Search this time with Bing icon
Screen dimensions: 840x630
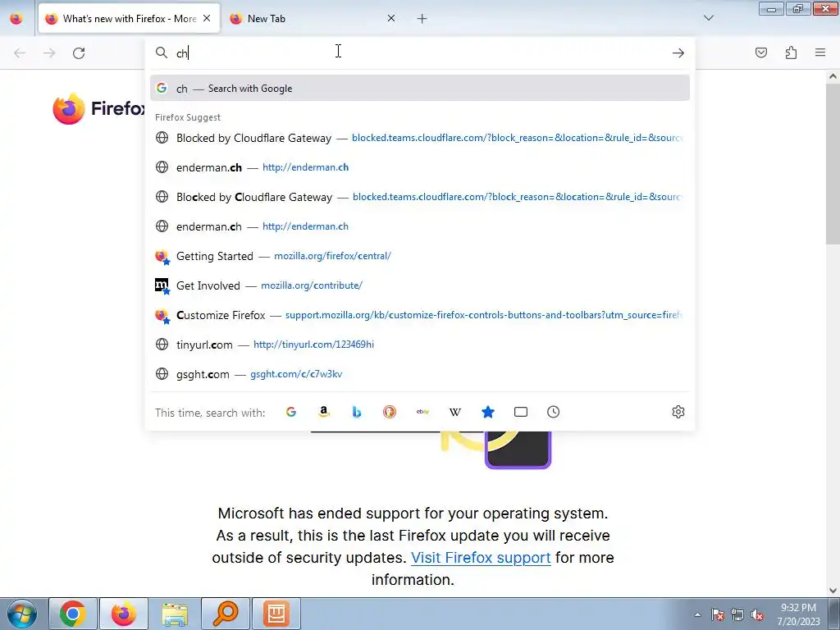point(357,412)
